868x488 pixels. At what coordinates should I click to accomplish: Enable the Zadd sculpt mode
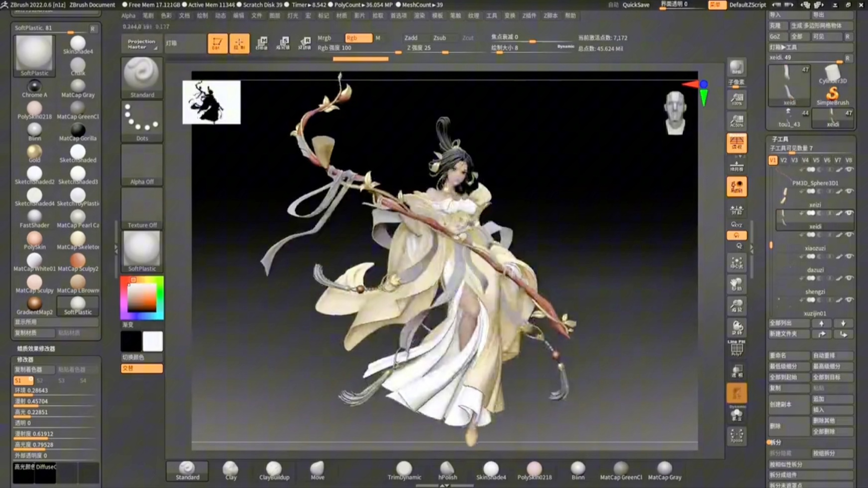[x=411, y=38]
